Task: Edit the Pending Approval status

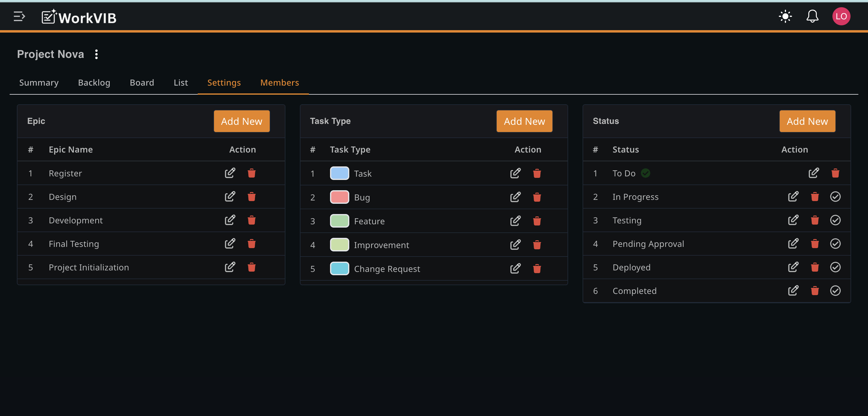Action: tap(793, 243)
